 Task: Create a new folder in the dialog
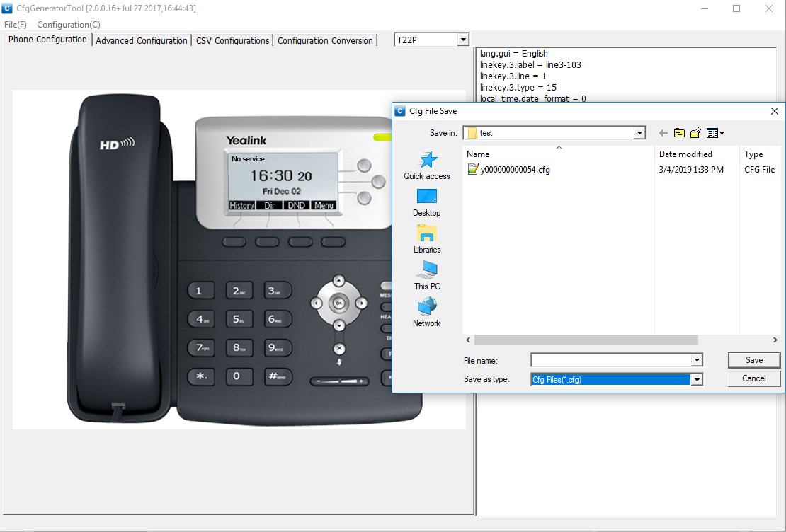(696, 133)
